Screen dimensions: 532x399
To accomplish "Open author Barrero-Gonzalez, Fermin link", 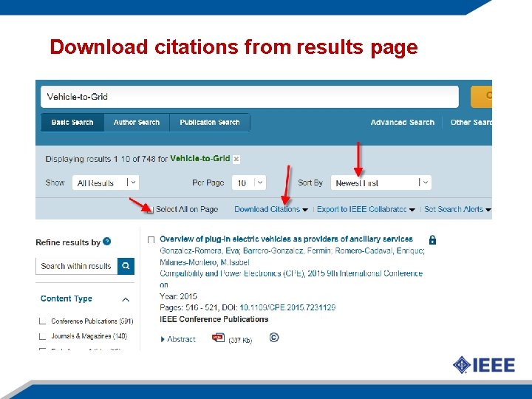I will [x=287, y=250].
